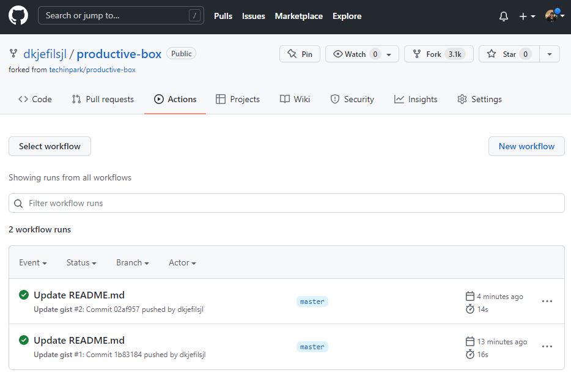Expand the Watch options dropdown arrow

tap(389, 54)
